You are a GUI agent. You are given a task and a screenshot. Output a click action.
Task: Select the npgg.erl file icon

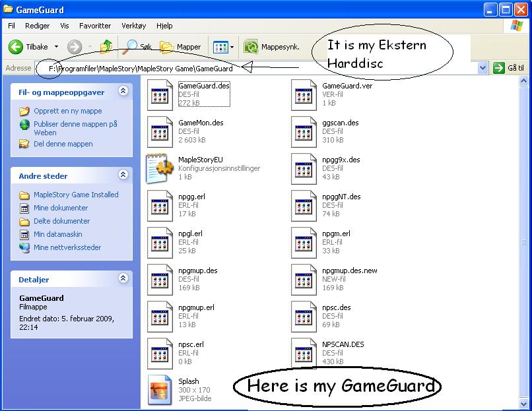pos(160,206)
